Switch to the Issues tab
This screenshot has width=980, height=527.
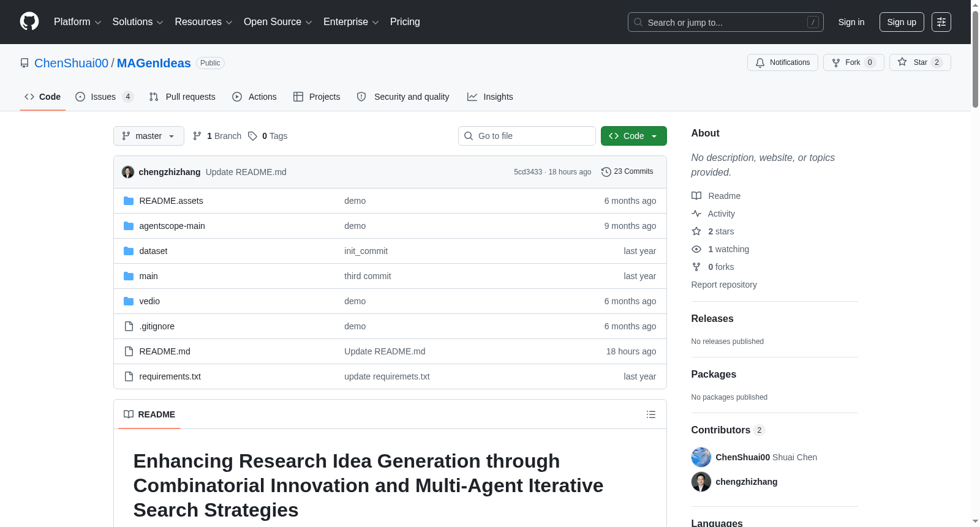pos(104,97)
